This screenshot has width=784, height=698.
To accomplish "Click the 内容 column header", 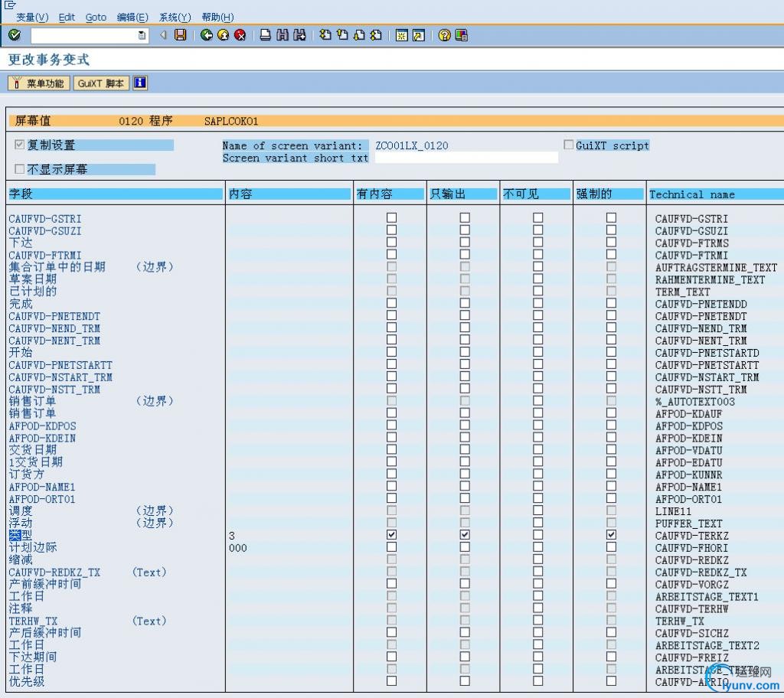I will point(289,194).
